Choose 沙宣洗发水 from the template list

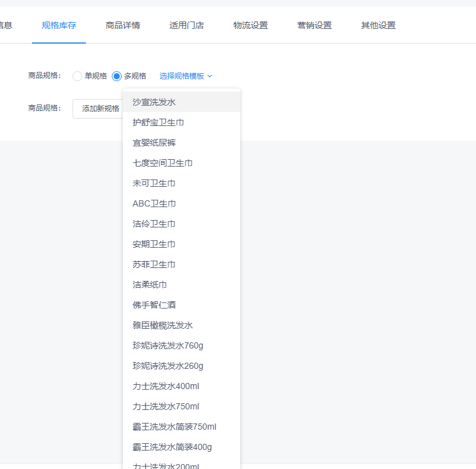[x=182, y=102]
